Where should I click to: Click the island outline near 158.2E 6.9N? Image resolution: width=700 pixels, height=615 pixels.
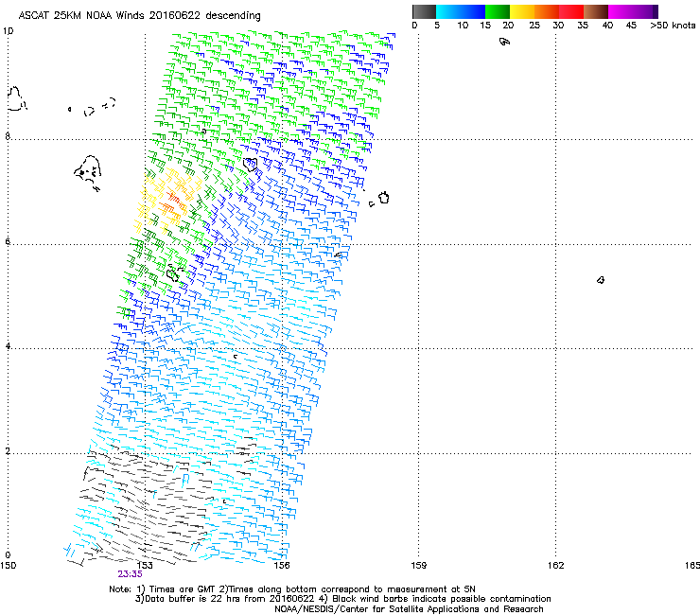[x=384, y=198]
